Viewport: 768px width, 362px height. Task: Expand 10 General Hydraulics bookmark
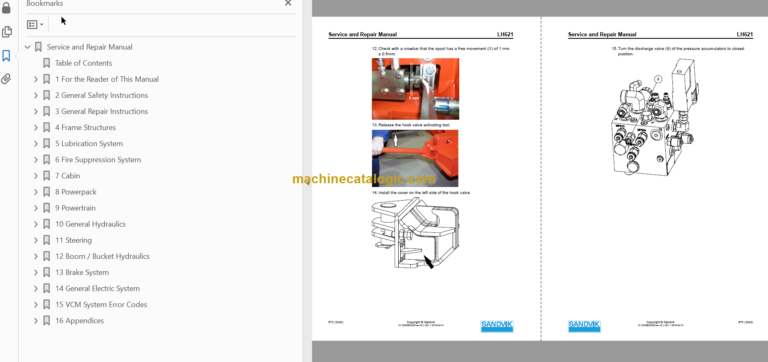pos(36,224)
